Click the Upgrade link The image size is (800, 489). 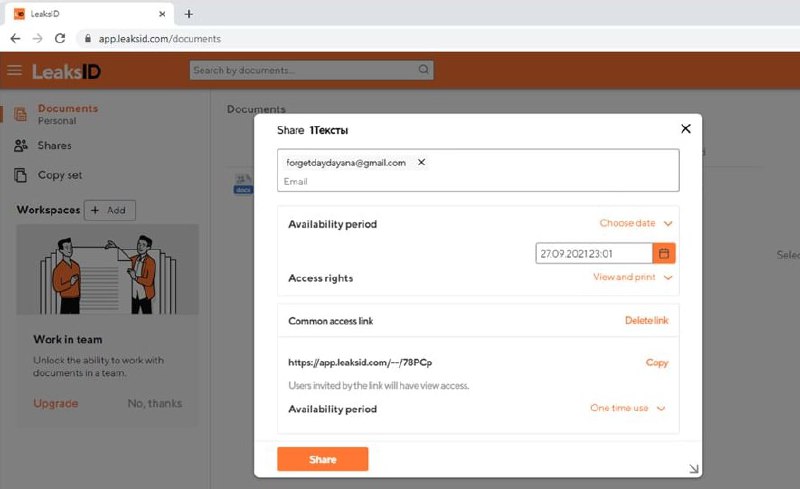tap(56, 403)
